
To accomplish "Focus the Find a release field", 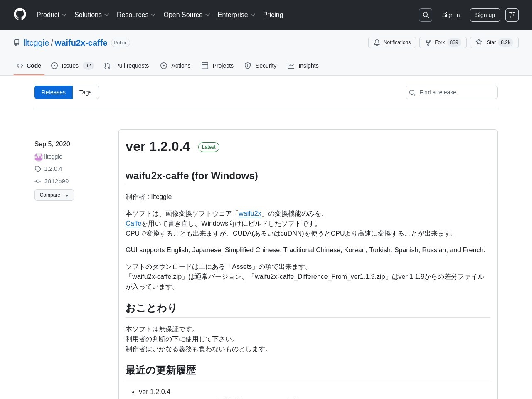I will [451, 92].
